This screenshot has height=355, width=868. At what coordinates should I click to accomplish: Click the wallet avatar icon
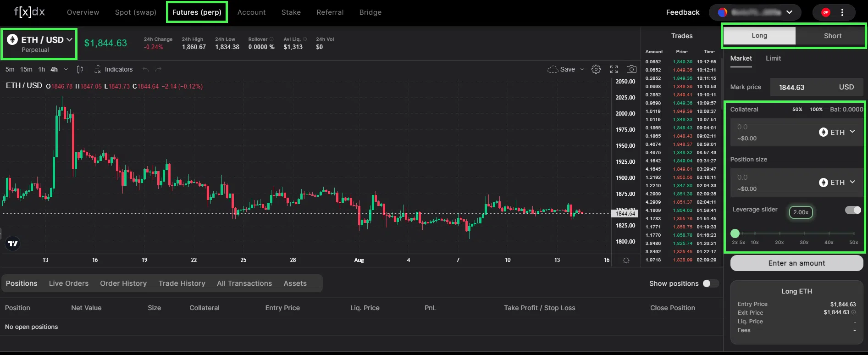pyautogui.click(x=723, y=12)
